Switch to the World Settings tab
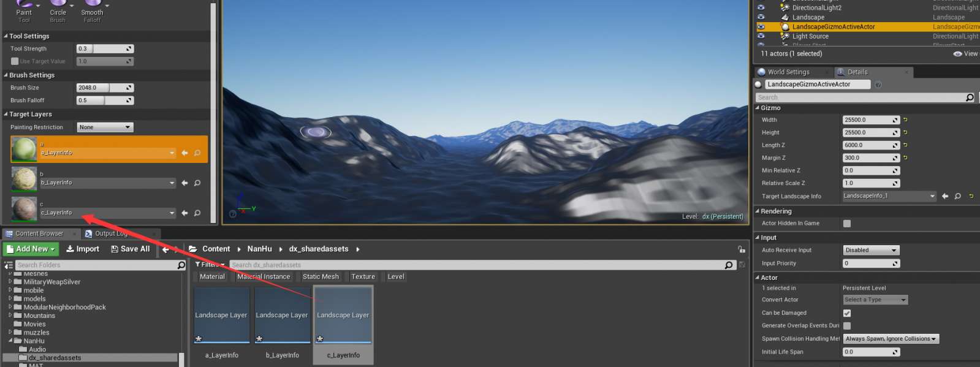This screenshot has height=367, width=980. [788, 72]
